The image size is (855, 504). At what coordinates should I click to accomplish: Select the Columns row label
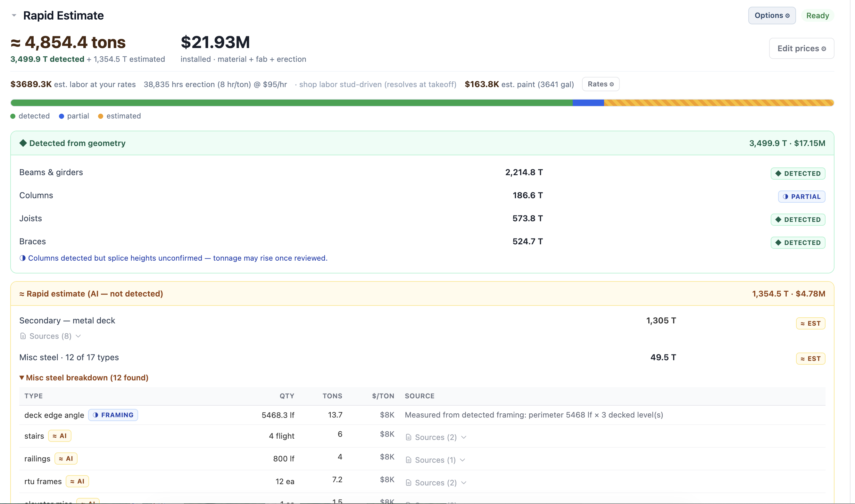(36, 196)
